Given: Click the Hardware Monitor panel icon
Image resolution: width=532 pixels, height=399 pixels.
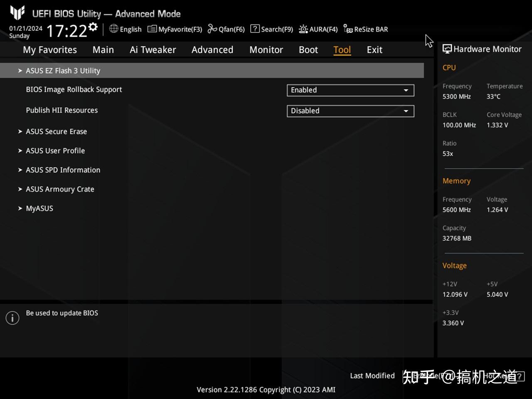Looking at the screenshot, I should coord(447,49).
